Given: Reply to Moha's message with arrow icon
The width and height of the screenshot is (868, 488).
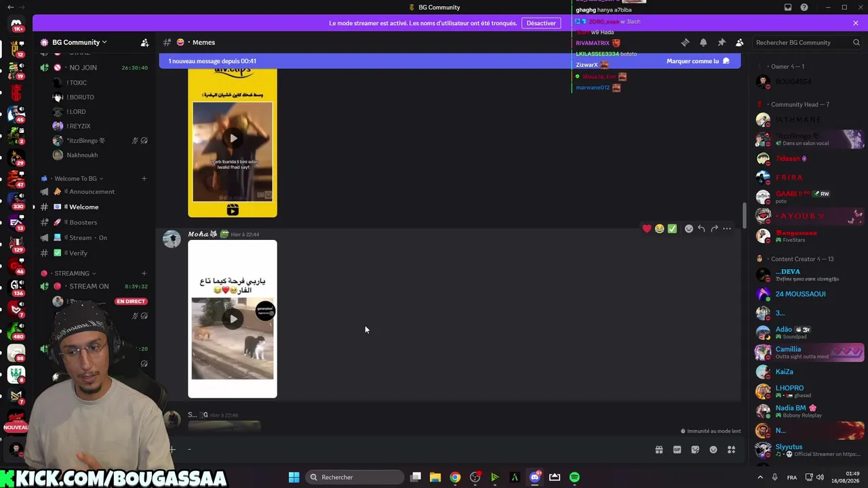Looking at the screenshot, I should pos(701,228).
